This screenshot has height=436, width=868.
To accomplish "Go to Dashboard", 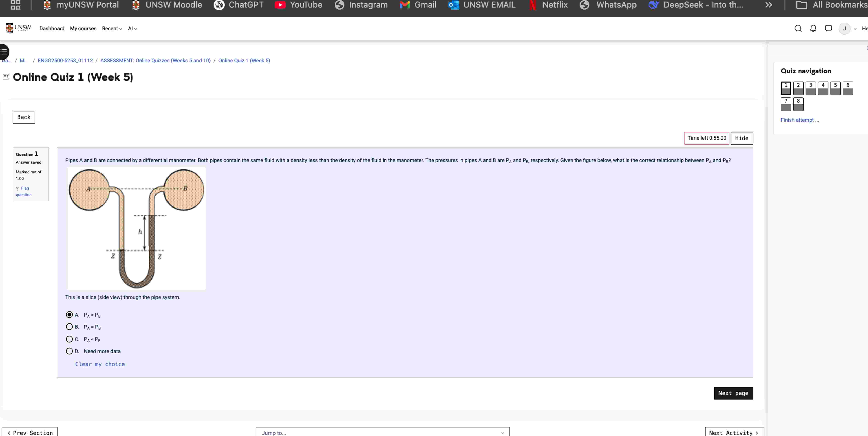I will pyautogui.click(x=52, y=28).
